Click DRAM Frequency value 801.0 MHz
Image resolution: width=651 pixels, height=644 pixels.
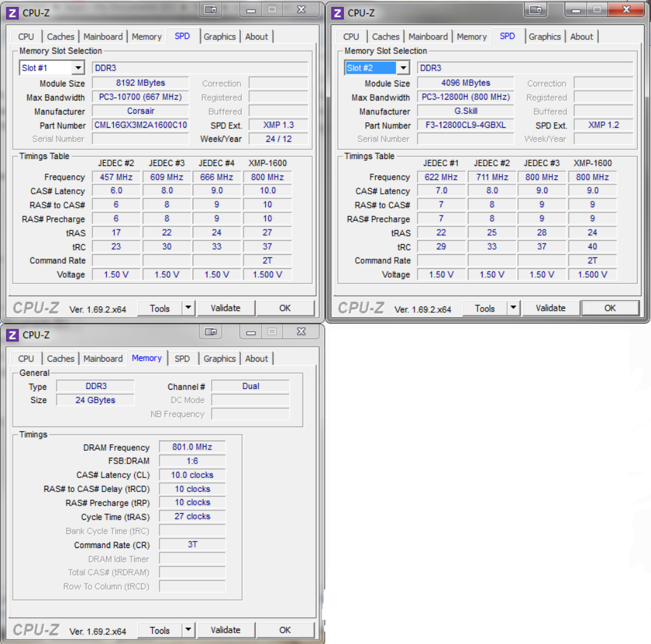coord(192,447)
